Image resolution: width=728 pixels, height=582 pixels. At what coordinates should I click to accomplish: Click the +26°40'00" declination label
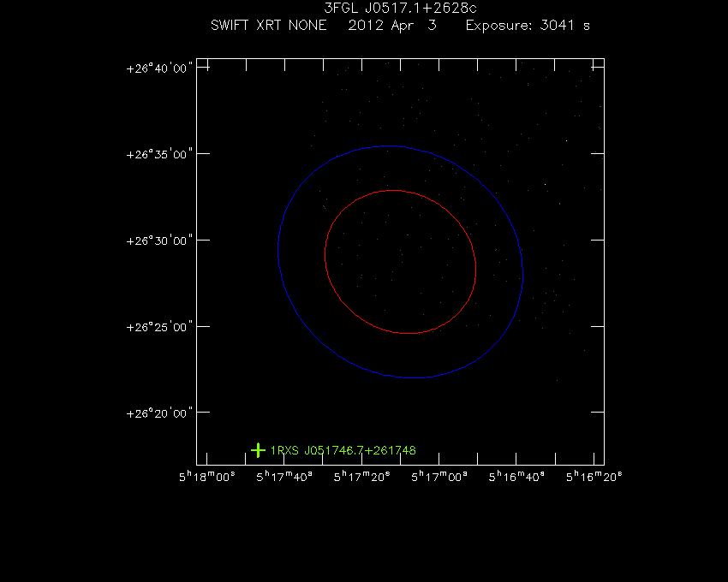[x=159, y=68]
